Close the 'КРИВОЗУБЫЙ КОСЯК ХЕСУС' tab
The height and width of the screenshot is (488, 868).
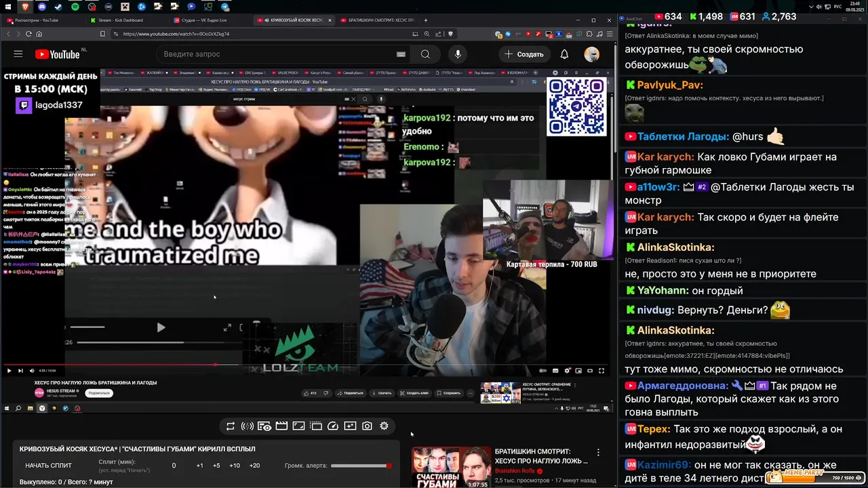pyautogui.click(x=330, y=20)
